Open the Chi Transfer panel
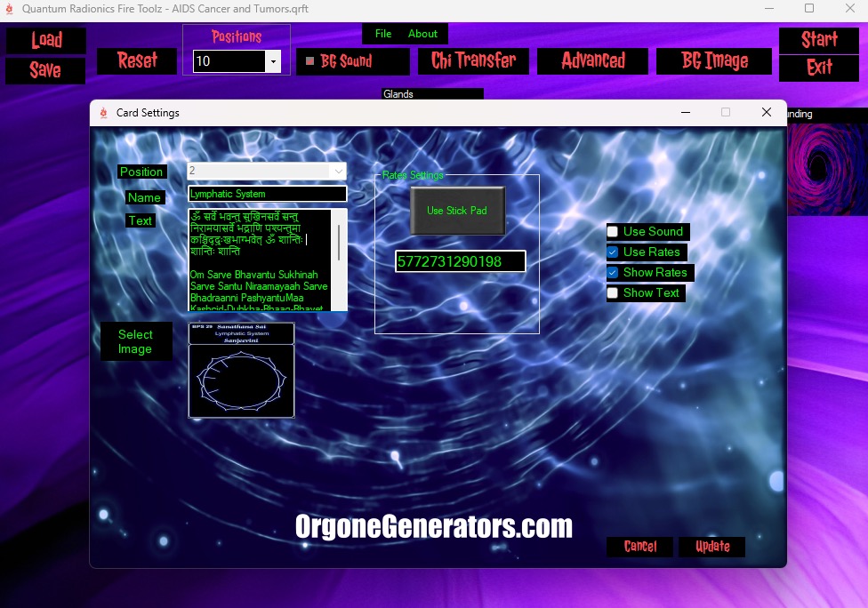This screenshot has width=868, height=608. pos(473,61)
